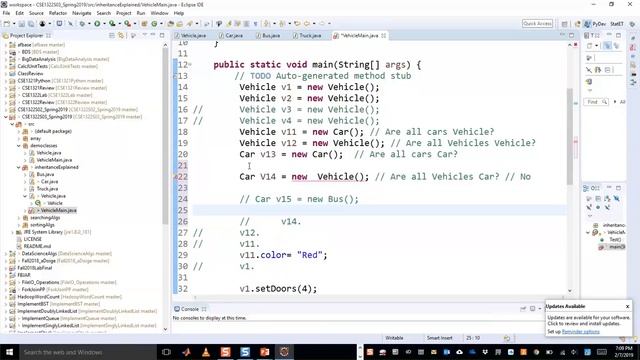Screen dimensions: 640x360
Task: Maximize the Project Explorer view
Action: (162, 36)
